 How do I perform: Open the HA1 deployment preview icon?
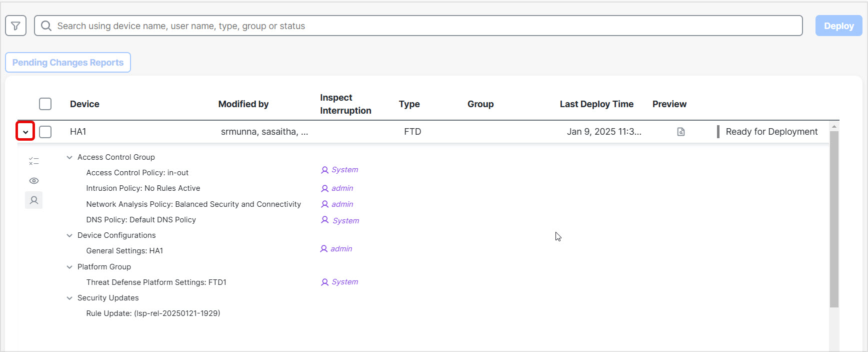coord(680,132)
